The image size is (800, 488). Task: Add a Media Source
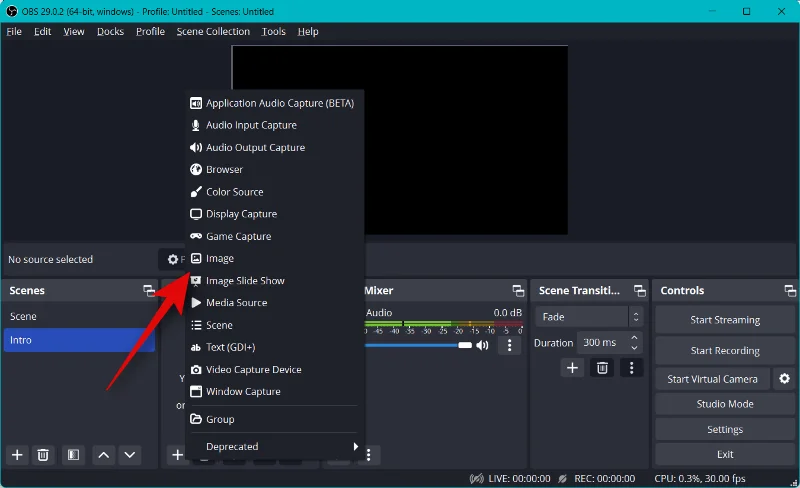point(274,303)
